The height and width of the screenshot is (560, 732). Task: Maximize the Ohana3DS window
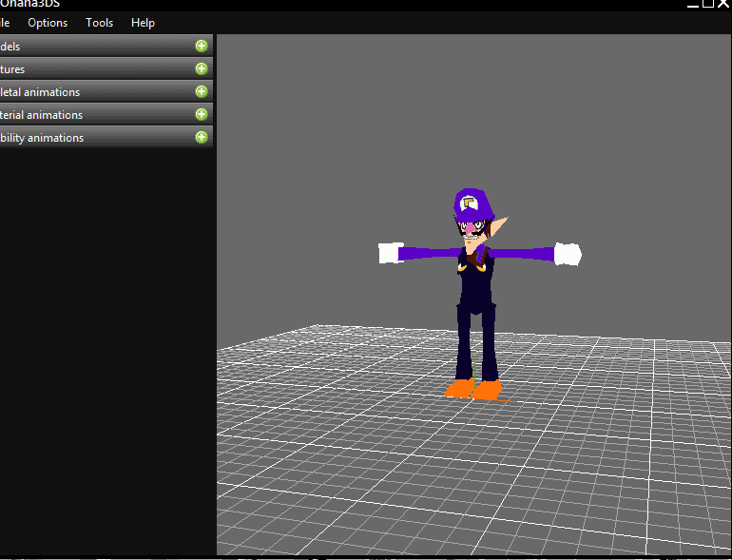click(x=708, y=3)
